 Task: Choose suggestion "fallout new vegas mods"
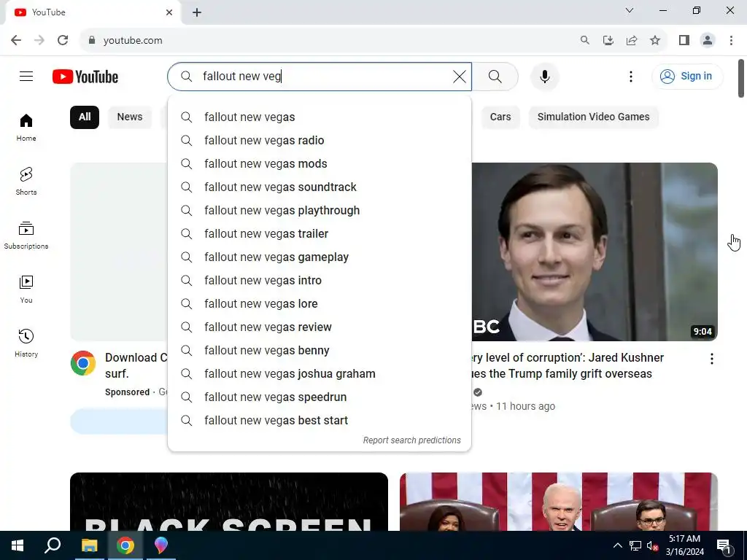(x=320, y=164)
